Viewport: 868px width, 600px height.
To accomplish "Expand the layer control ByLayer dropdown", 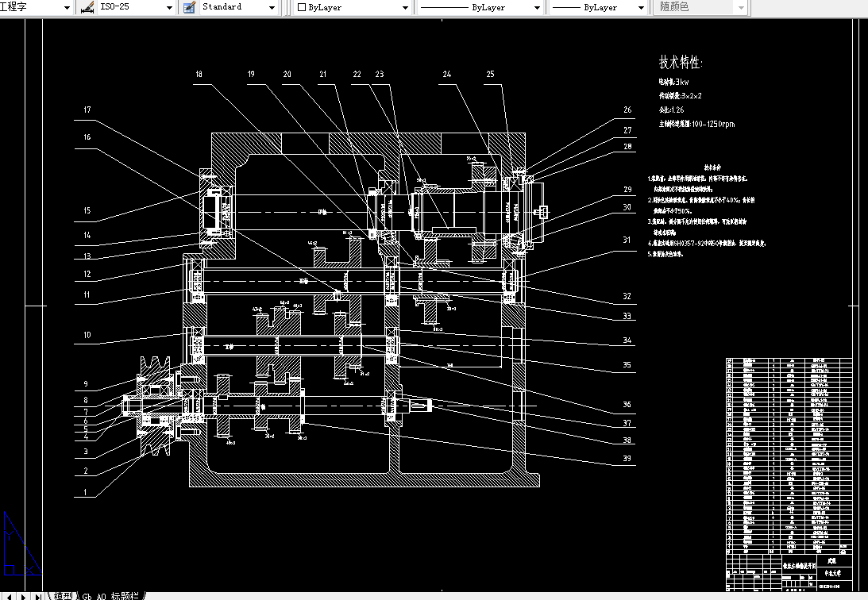I will pos(405,7).
